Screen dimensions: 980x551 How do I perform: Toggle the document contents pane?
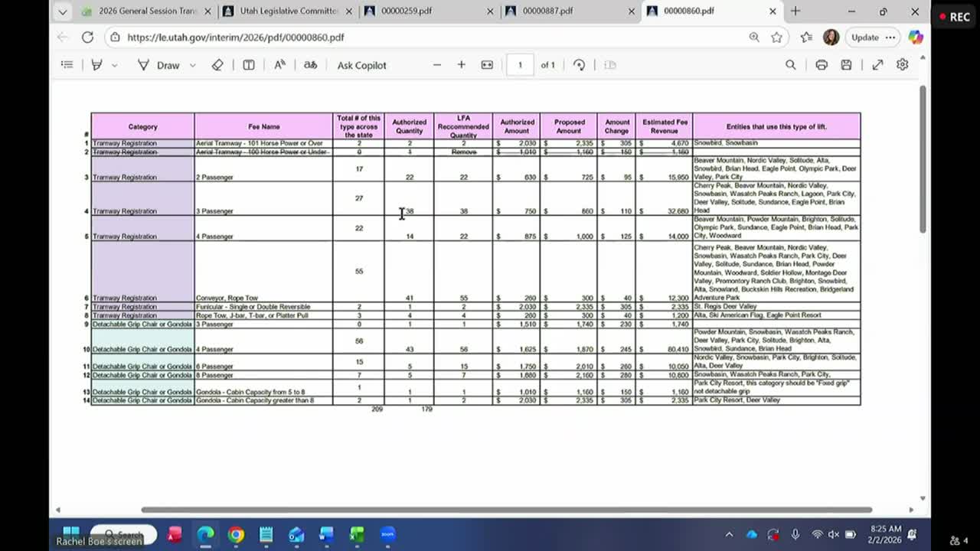coord(67,65)
